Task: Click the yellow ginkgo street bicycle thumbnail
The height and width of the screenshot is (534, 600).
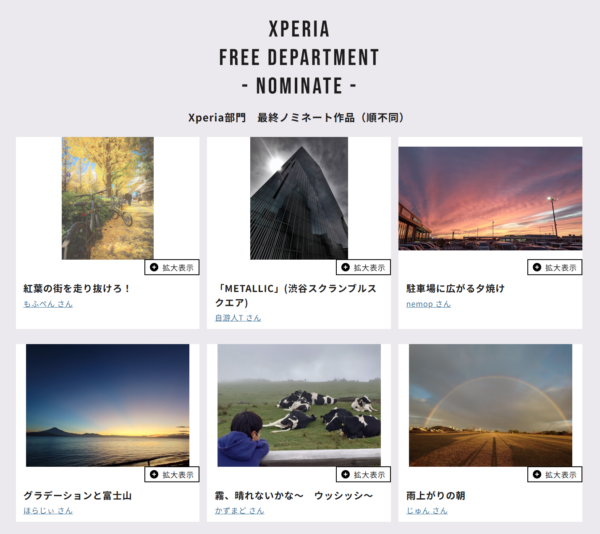Action: coord(108,198)
